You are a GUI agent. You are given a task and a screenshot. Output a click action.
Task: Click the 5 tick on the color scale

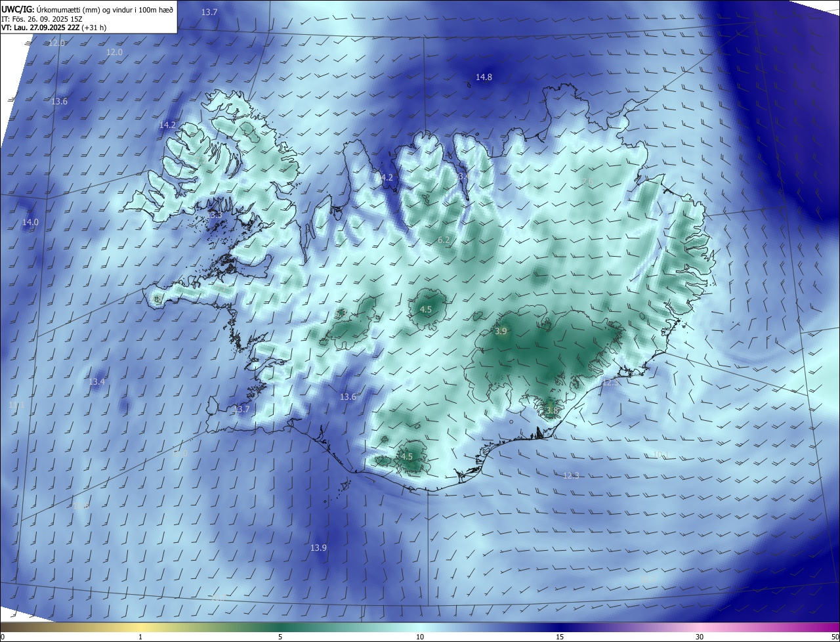pyautogui.click(x=280, y=637)
